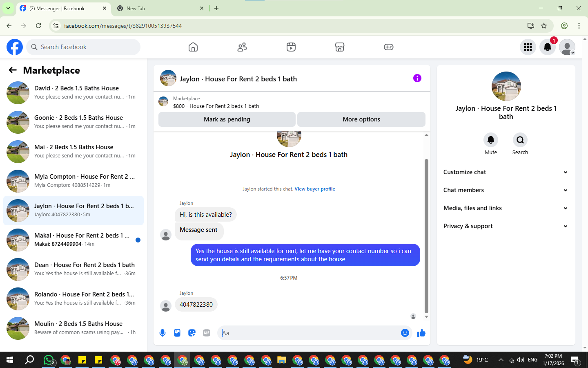Open Moulin's 2 Beds 1.5 Baths chat

point(73,328)
